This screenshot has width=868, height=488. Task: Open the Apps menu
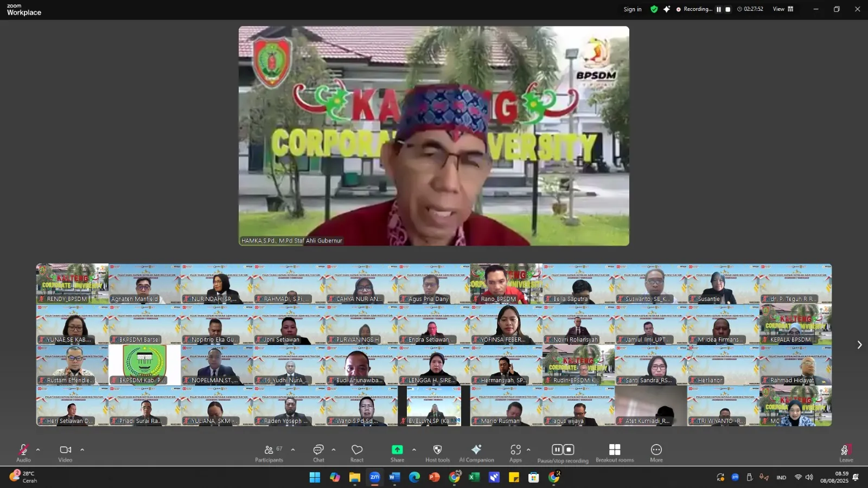pyautogui.click(x=515, y=453)
